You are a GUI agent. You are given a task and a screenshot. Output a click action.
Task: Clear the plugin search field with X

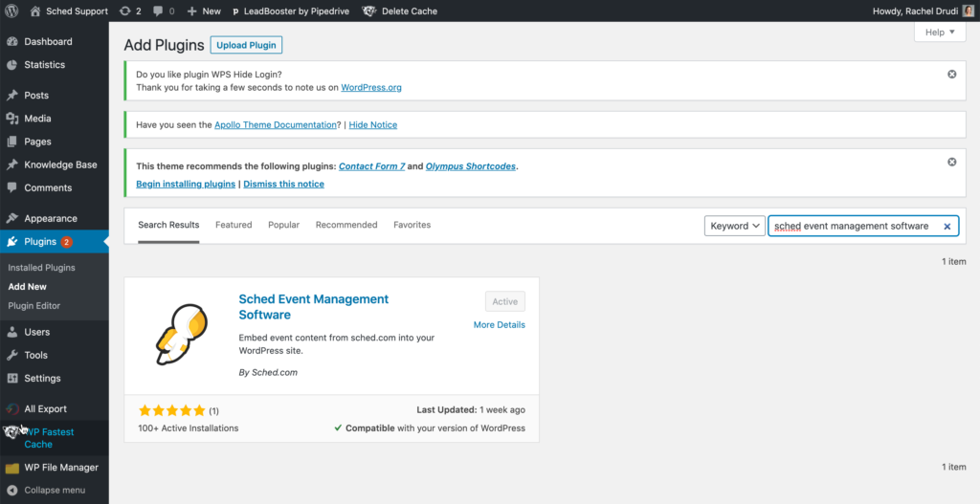947,226
